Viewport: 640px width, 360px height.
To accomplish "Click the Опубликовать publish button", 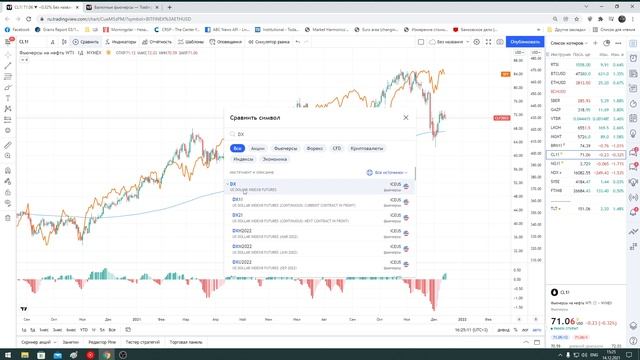I will pos(525,42).
